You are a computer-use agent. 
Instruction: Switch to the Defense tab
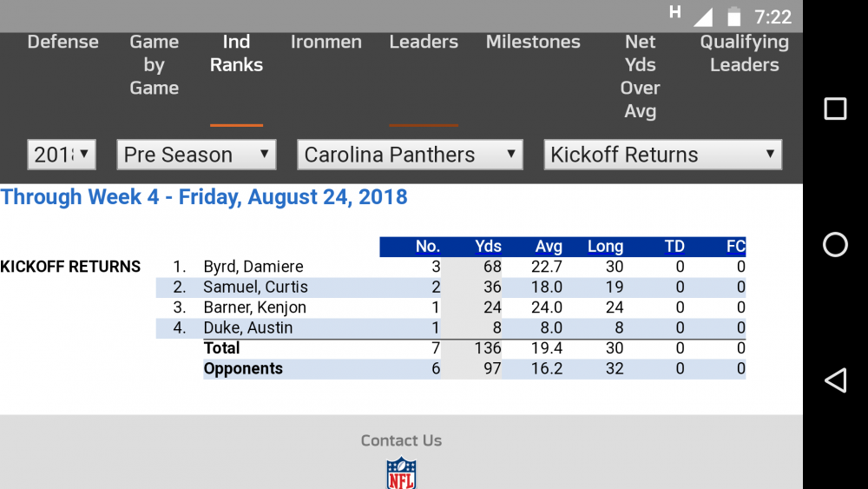[63, 42]
